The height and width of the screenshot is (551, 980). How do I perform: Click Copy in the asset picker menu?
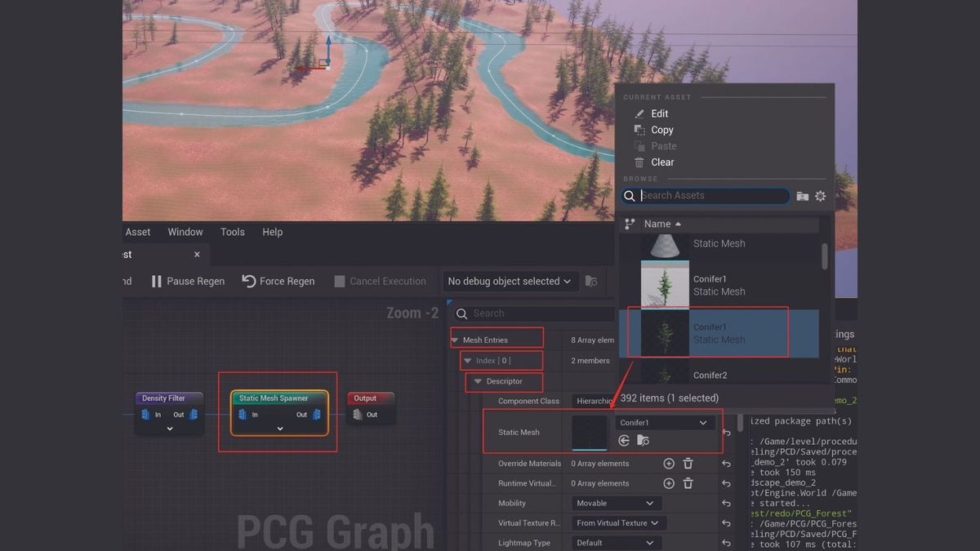pos(661,130)
